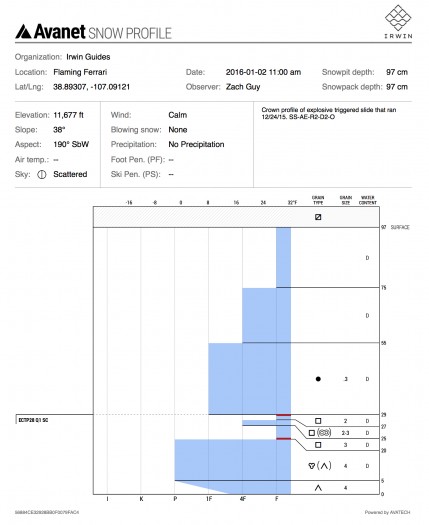Click the GRAIN SIZE column header

point(346,200)
